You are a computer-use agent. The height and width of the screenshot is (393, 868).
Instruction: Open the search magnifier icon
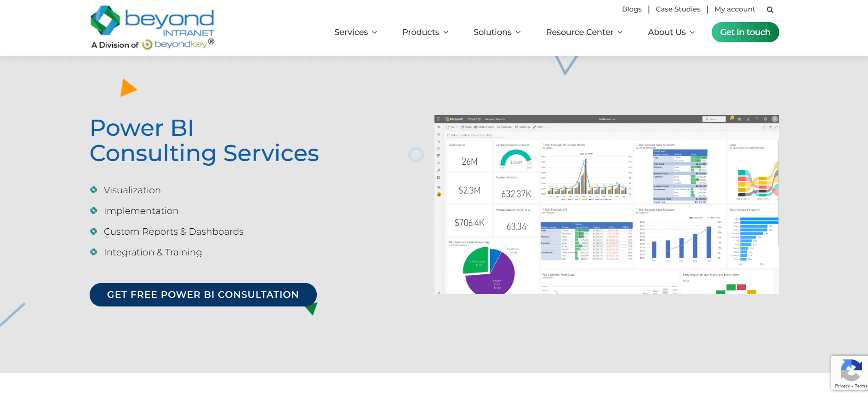(770, 10)
